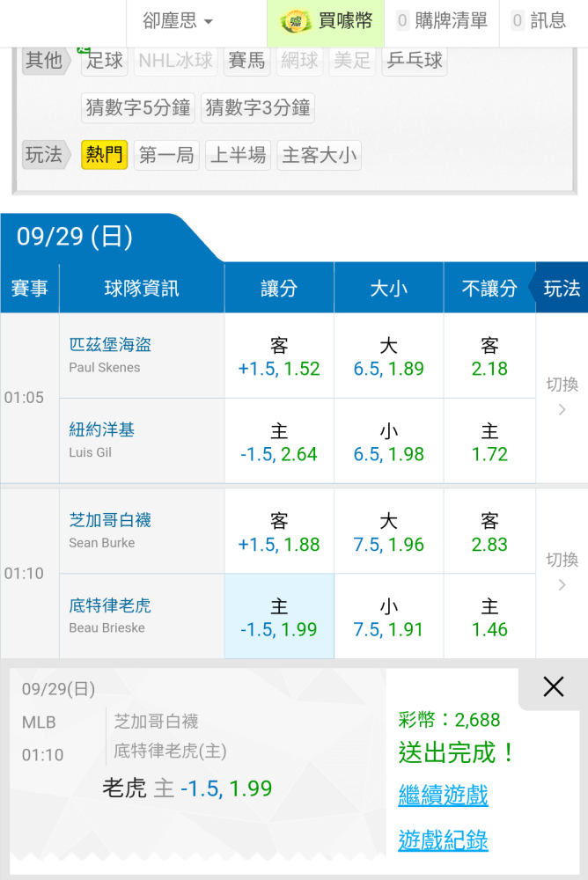
Task: Open the 遊戲紀錄 link
Action: pos(443,840)
